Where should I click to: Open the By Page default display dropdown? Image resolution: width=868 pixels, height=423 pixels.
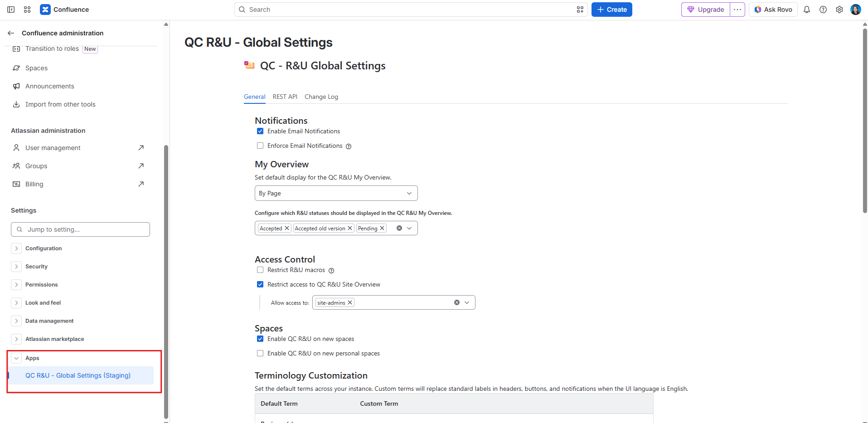coord(336,193)
